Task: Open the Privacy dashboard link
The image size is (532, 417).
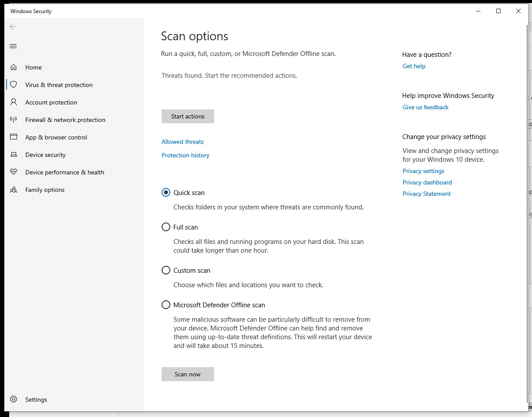Action: point(427,182)
